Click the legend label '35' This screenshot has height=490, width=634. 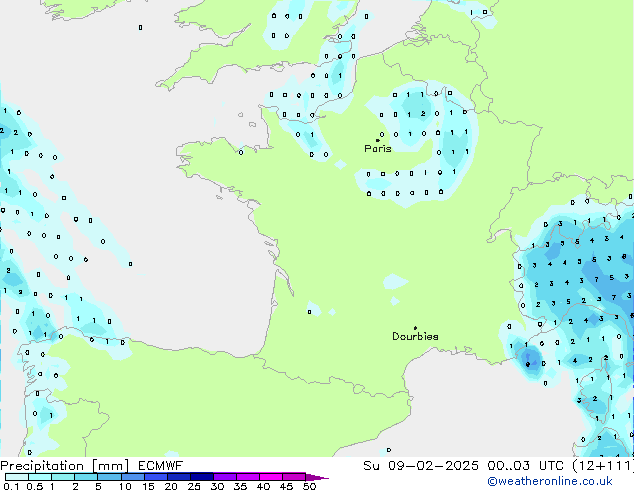click(240, 486)
